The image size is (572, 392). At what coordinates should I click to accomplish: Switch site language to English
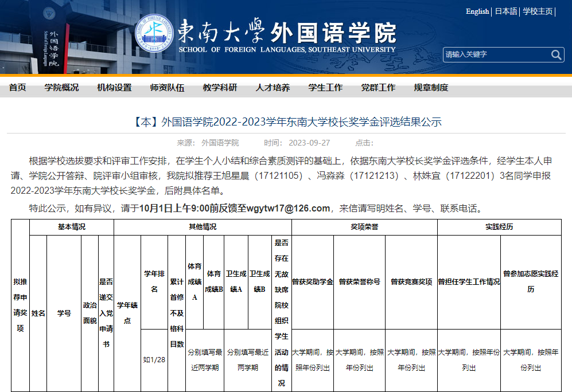[477, 11]
